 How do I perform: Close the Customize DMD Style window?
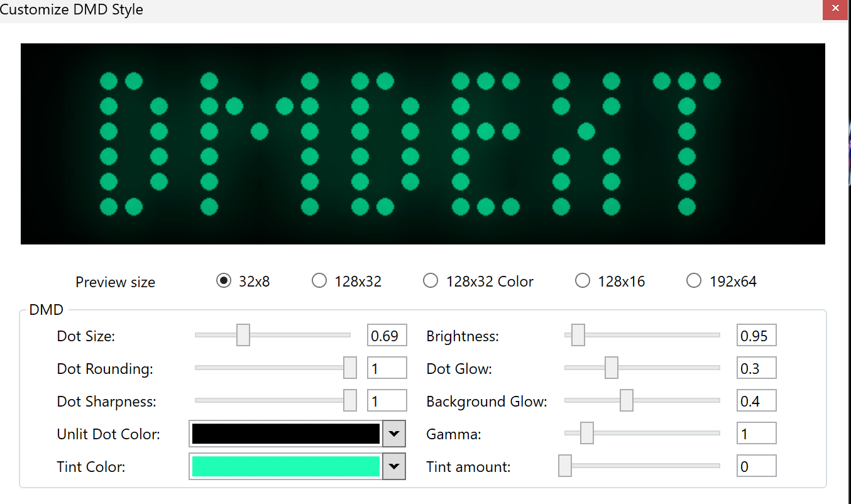tap(835, 9)
